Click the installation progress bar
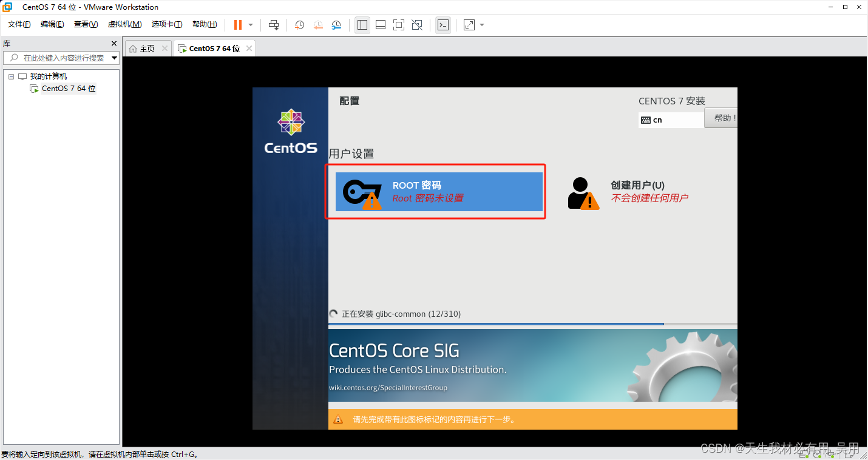The image size is (868, 460). coord(533,324)
